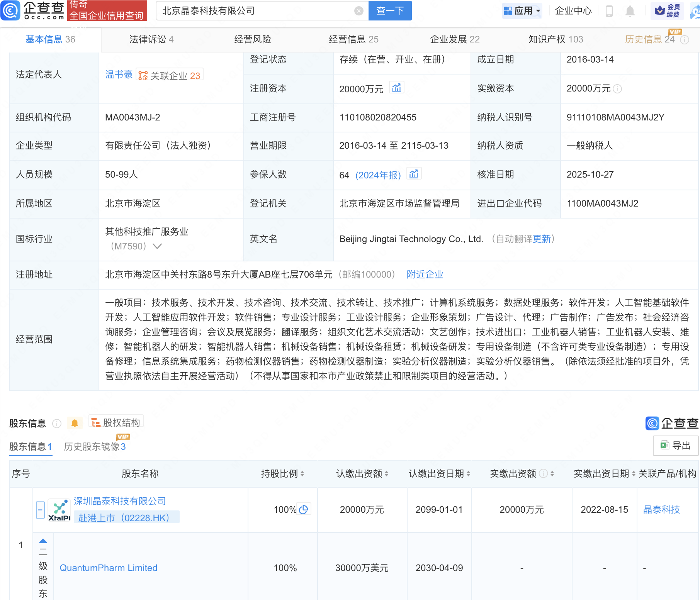Click shareholder alert bell icon

[x=75, y=423]
